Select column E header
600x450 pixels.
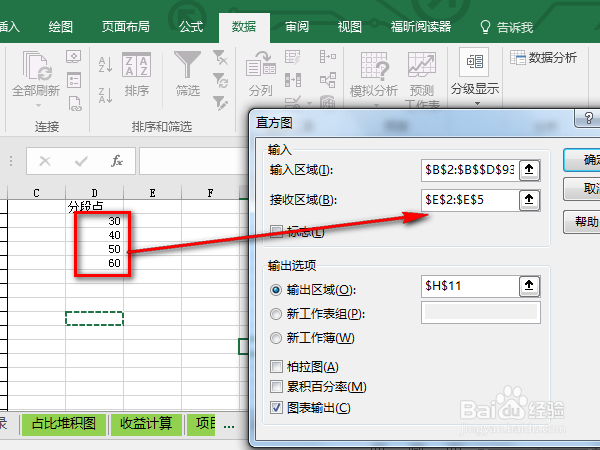(152, 193)
